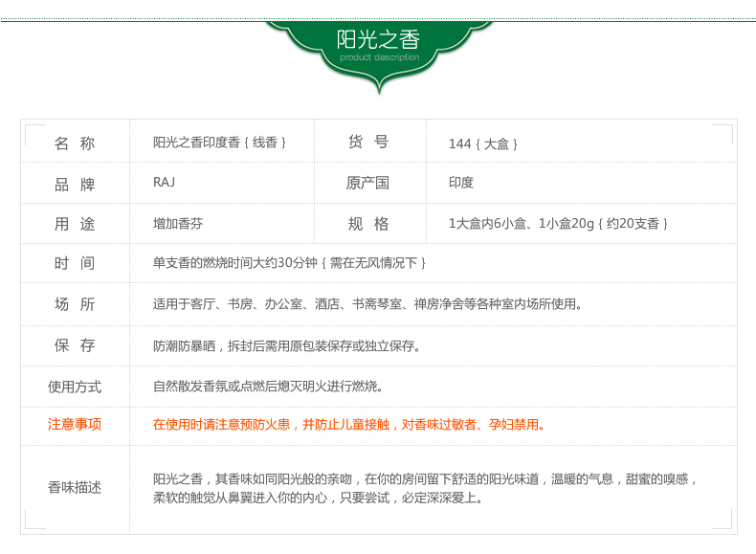
Task: Click the description line starting 柔软的触觉从鼻翼
Action: click(319, 498)
